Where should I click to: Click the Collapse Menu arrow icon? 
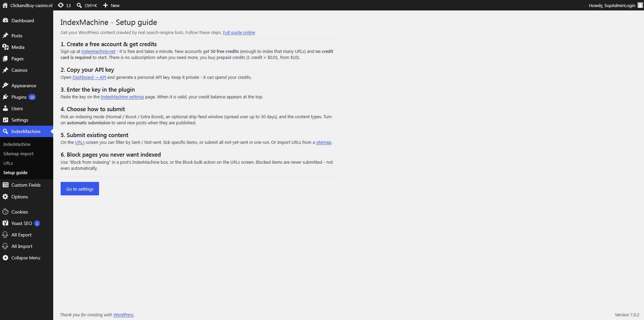tap(5, 257)
